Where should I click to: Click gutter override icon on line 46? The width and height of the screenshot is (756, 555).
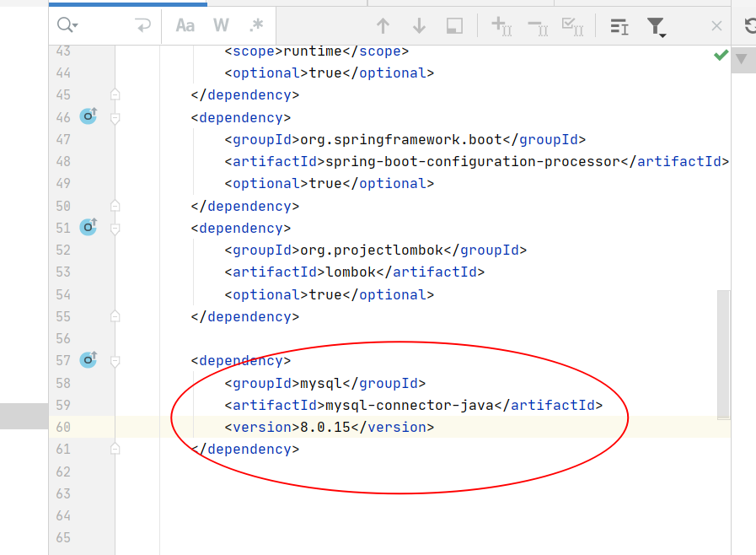coord(88,116)
